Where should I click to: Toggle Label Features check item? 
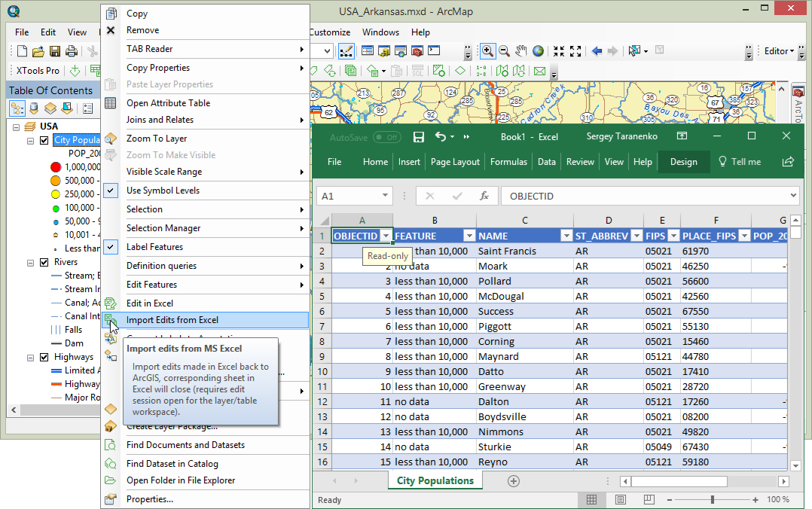pyautogui.click(x=110, y=246)
